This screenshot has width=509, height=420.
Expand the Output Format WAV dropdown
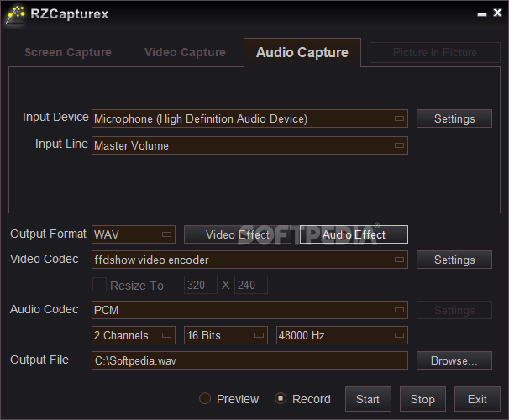click(134, 234)
